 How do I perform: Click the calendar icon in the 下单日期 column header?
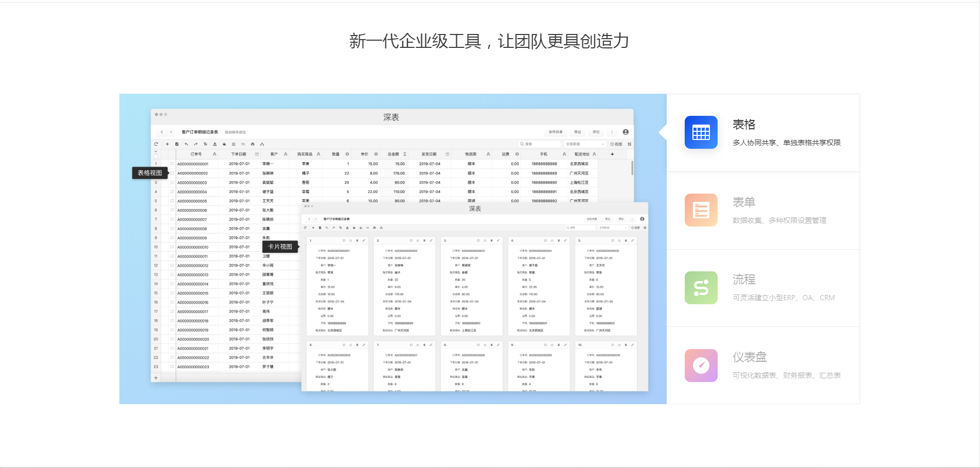pyautogui.click(x=257, y=154)
